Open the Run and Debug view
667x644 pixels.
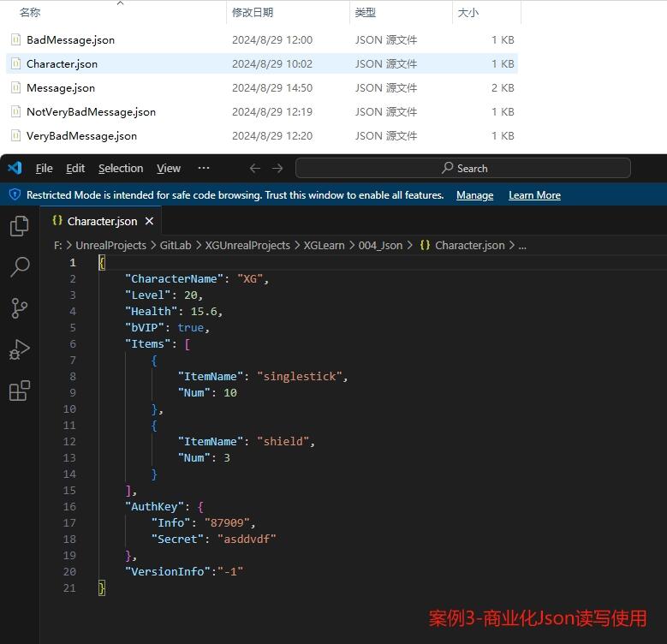coord(19,349)
